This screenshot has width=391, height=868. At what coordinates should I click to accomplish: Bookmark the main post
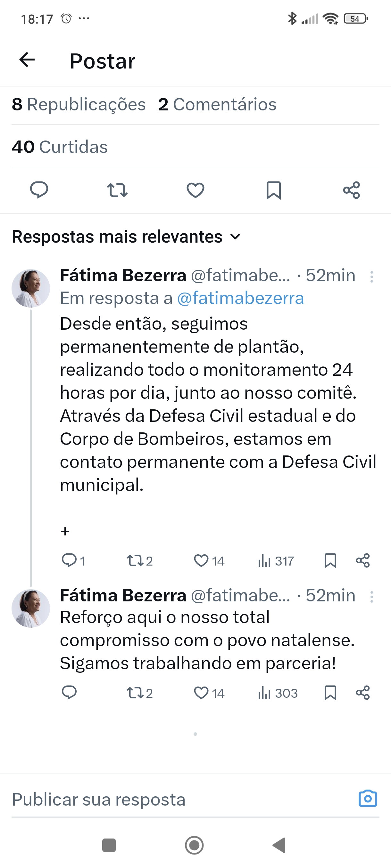coord(273,190)
